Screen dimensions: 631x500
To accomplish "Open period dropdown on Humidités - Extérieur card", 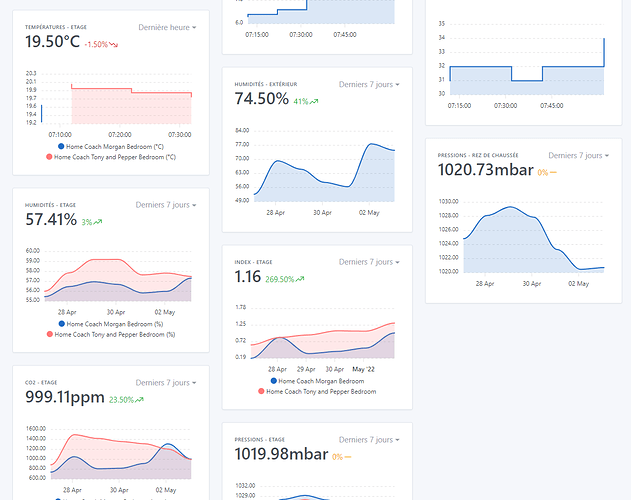I will coord(369,84).
